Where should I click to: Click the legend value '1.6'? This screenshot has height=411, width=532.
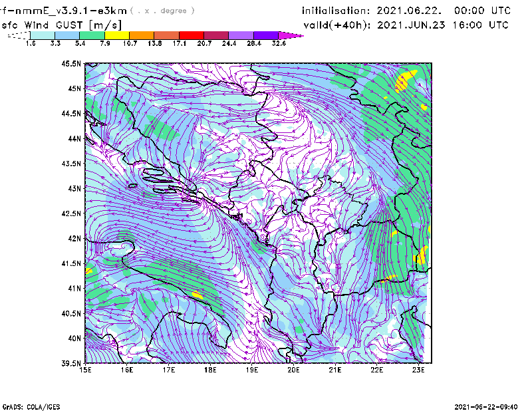31,43
